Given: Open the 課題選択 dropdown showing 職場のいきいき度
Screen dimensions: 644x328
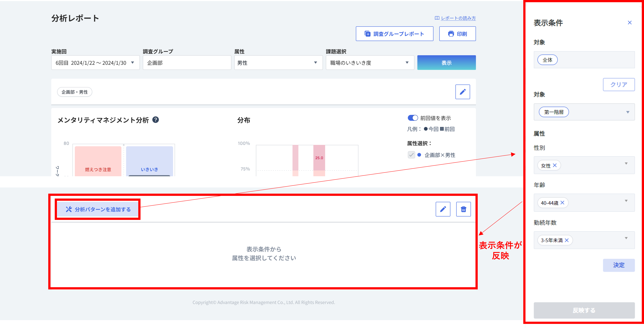Looking at the screenshot, I should [370, 63].
